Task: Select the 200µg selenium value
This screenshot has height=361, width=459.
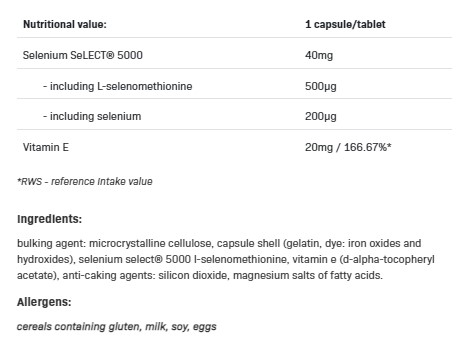Action: tap(321, 116)
